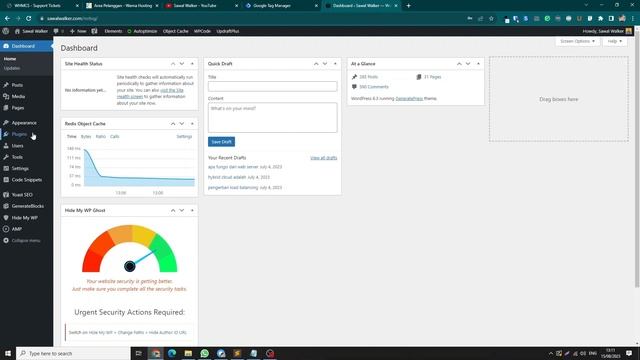Move Site Health Status widget up
Viewport: 640px width, 360px height.
[173, 64]
